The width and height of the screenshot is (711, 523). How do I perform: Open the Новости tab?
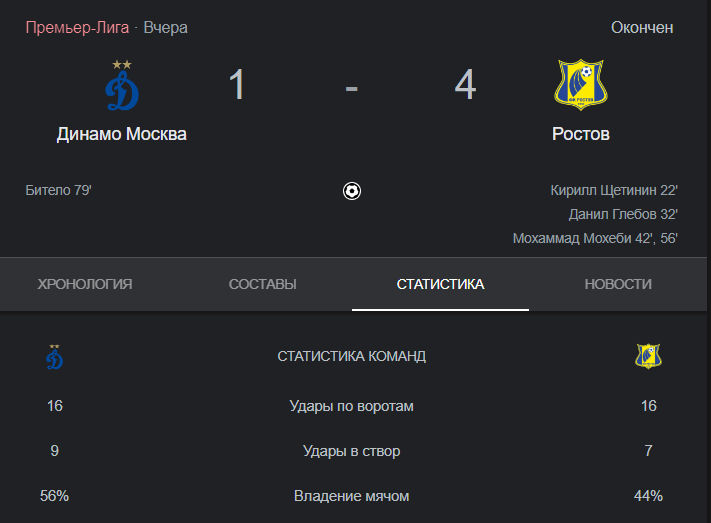[618, 284]
